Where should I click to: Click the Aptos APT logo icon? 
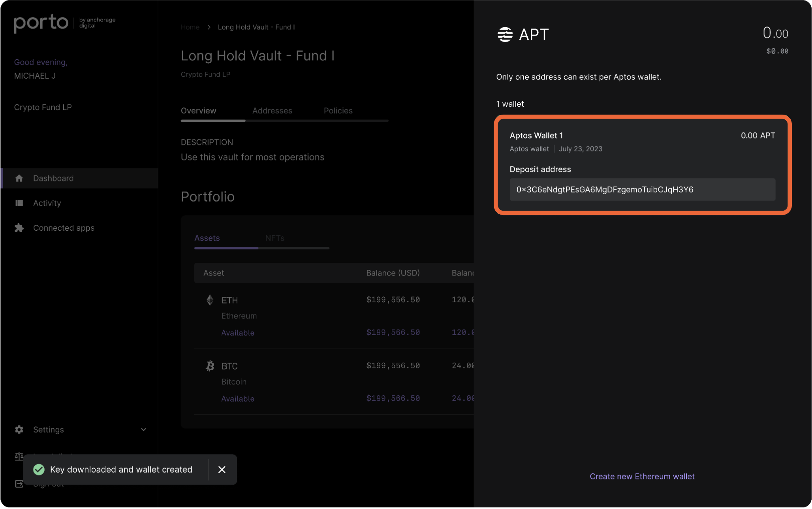pyautogui.click(x=505, y=35)
